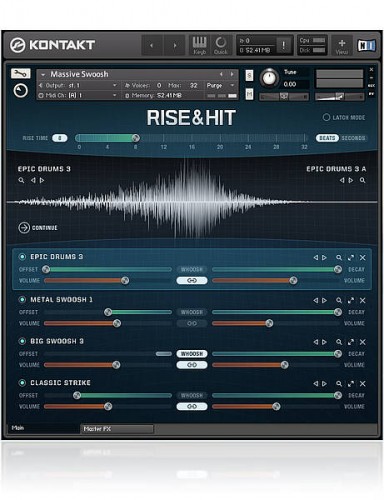
Task: Click the Rise Time slider handle
Action: 136,138
